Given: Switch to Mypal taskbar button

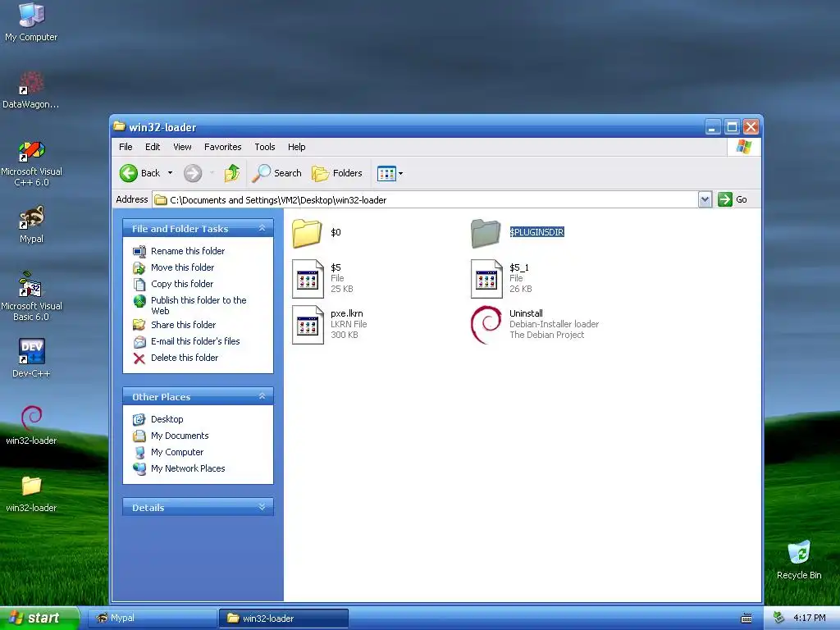Looking at the screenshot, I should click(152, 618).
